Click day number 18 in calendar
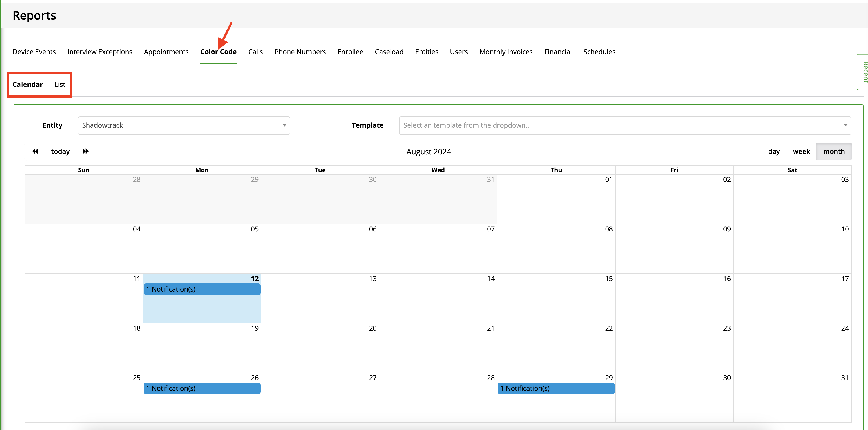The width and height of the screenshot is (868, 430). (x=136, y=328)
